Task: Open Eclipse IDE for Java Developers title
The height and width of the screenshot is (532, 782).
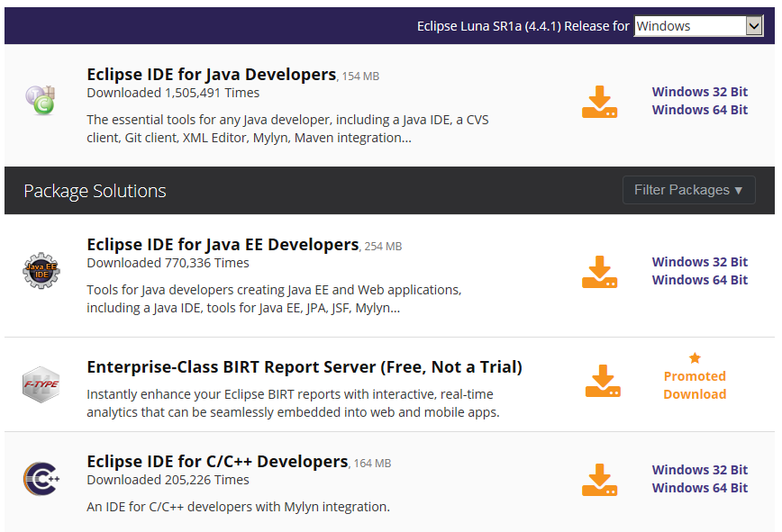Action: click(x=212, y=74)
